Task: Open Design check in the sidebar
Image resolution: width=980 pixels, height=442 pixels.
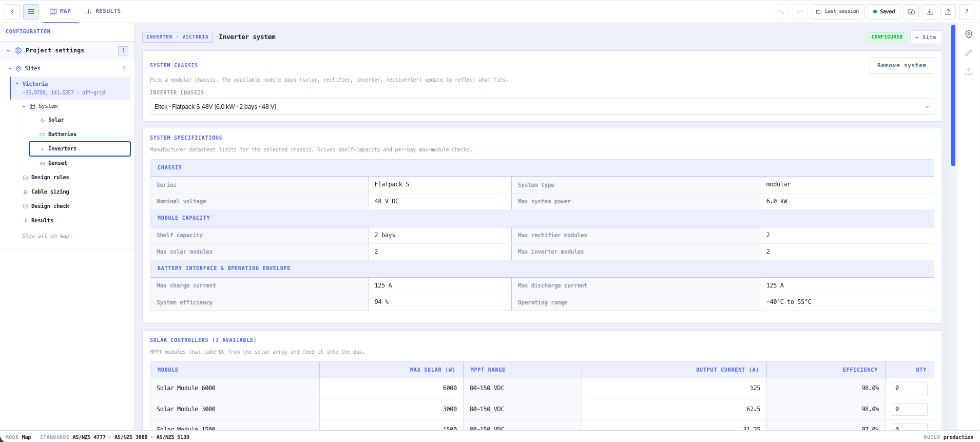Action: click(50, 206)
